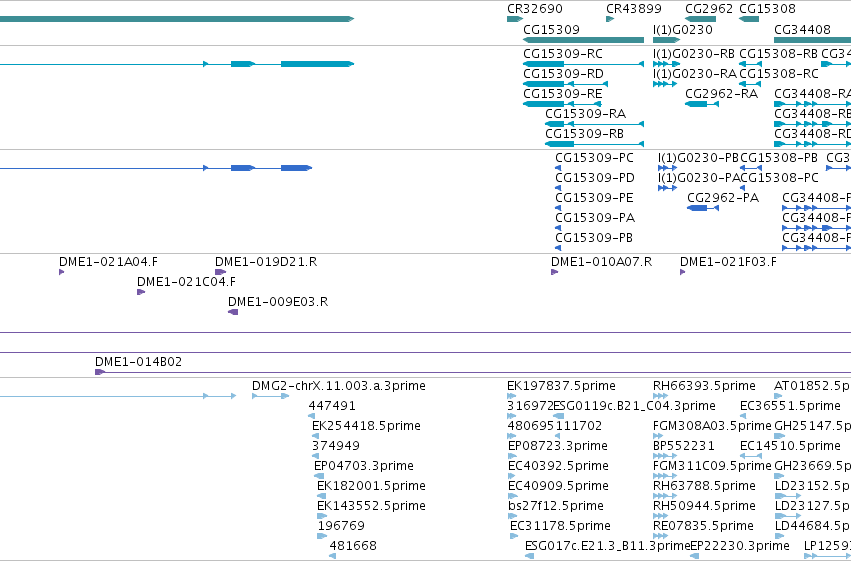Screen dimensions: 851x561
Task: Select protein CG2962-PA
Action: (703, 208)
